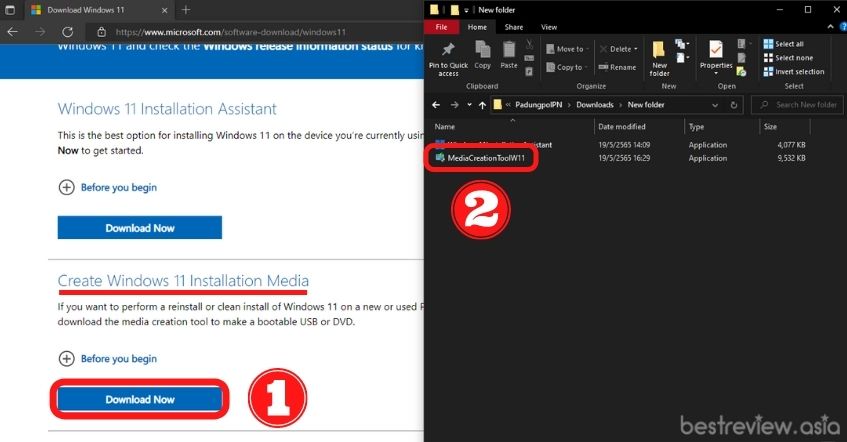Sort files by the Name column header
847x442 pixels.
pos(445,126)
